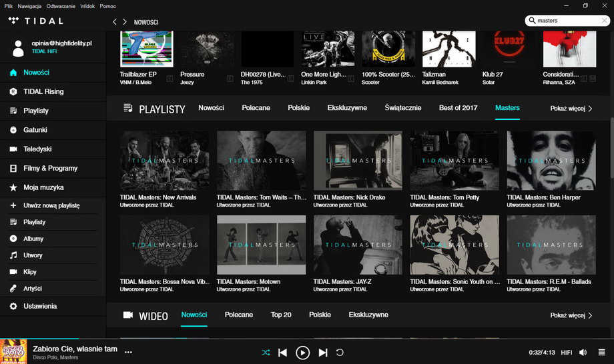Toggle repeat mode
614x364 pixels.
pyautogui.click(x=340, y=352)
